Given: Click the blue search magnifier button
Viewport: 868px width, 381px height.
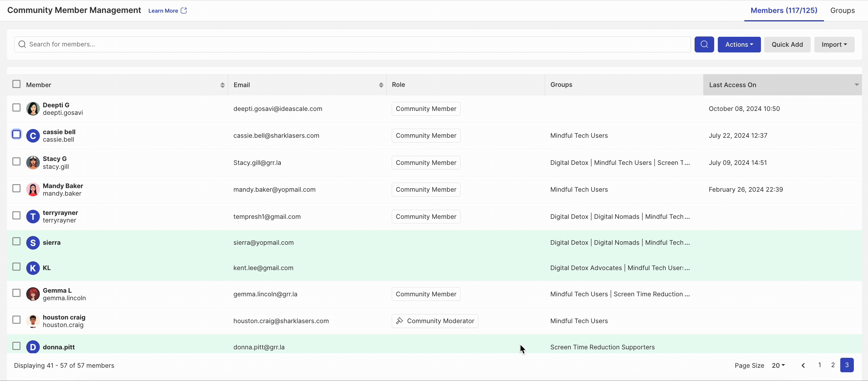Looking at the screenshot, I should [x=704, y=45].
